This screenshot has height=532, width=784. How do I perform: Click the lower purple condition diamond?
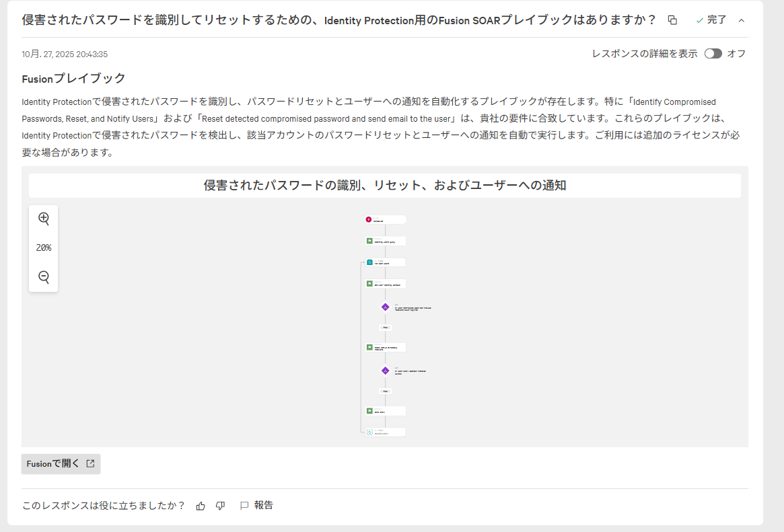(x=385, y=371)
